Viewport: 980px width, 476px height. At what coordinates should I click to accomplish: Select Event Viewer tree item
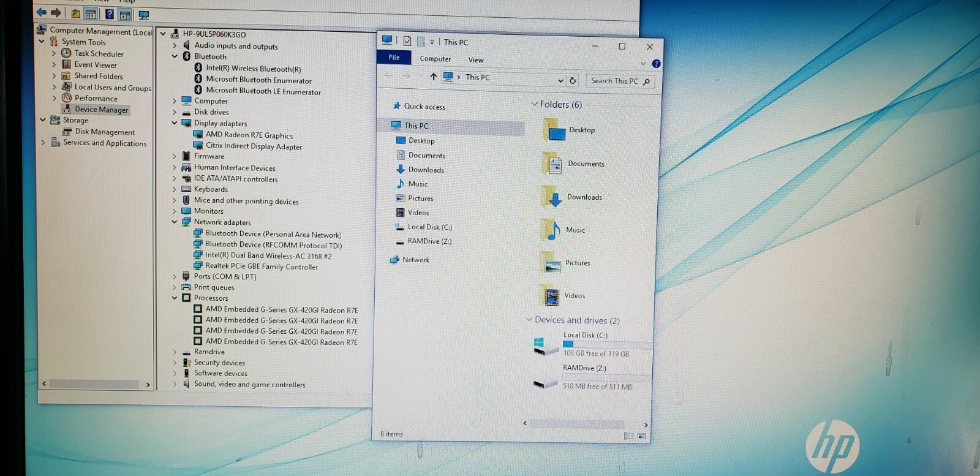point(95,64)
